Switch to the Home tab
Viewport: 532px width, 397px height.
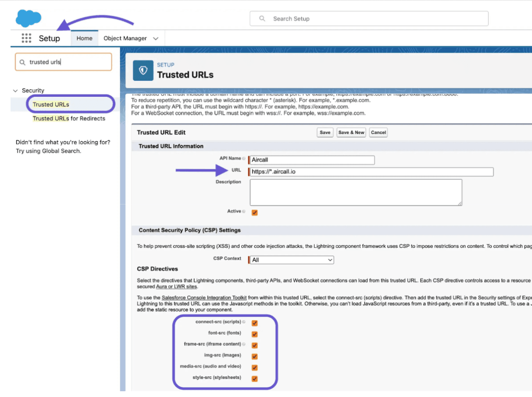[x=84, y=38]
